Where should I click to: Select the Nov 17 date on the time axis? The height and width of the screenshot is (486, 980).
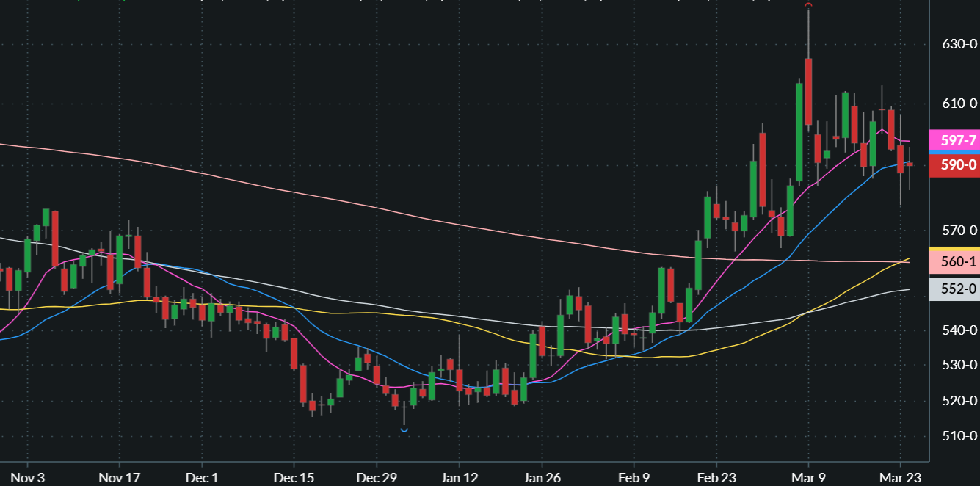point(119,476)
